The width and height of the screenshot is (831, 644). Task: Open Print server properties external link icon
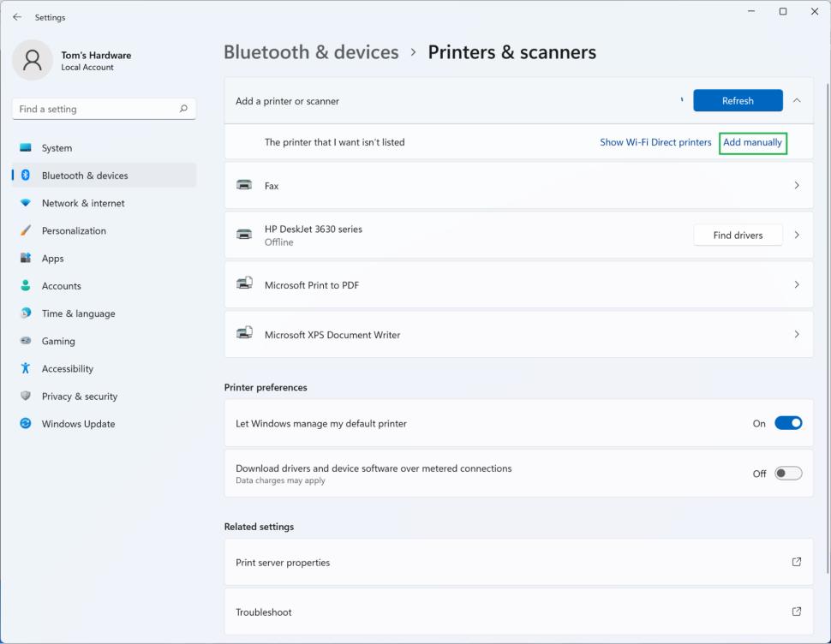[x=796, y=562]
